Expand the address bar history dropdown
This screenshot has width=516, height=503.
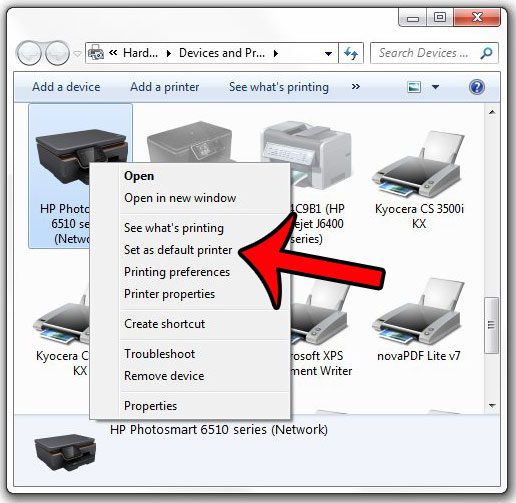(328, 53)
